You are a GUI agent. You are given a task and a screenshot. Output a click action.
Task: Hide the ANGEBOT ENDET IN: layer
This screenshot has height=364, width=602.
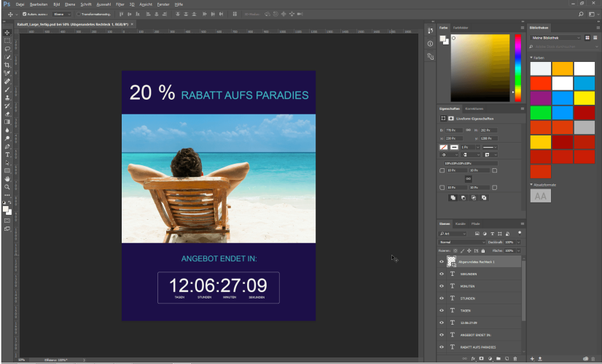(442, 335)
